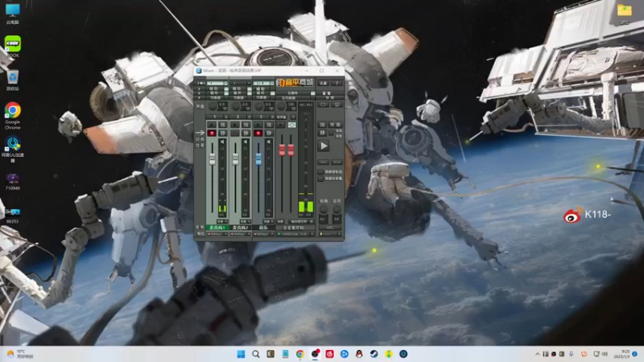Click channel 1 volume fader handle
Image resolution: width=644 pixels, height=362 pixels.
(212, 158)
